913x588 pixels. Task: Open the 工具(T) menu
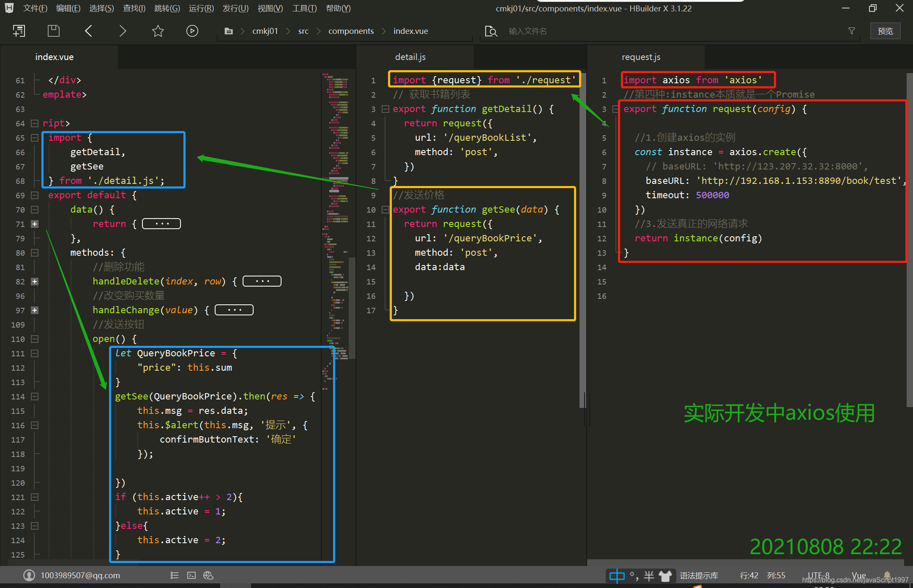[x=304, y=8]
